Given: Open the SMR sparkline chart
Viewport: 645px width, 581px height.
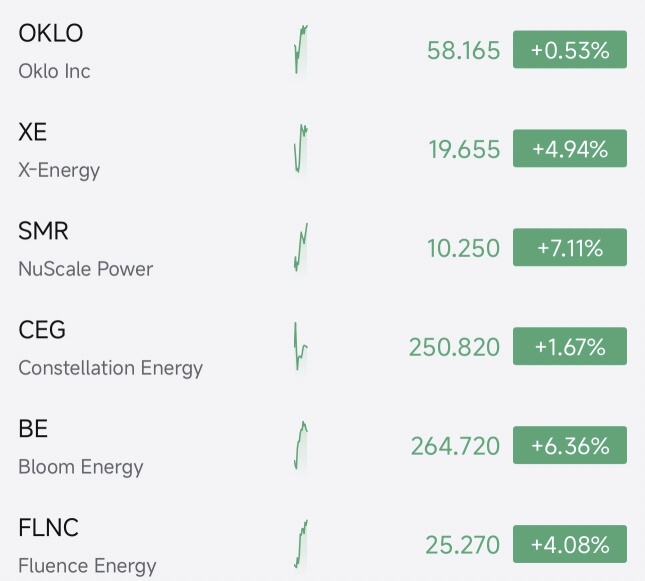Looking at the screenshot, I should pos(301,247).
